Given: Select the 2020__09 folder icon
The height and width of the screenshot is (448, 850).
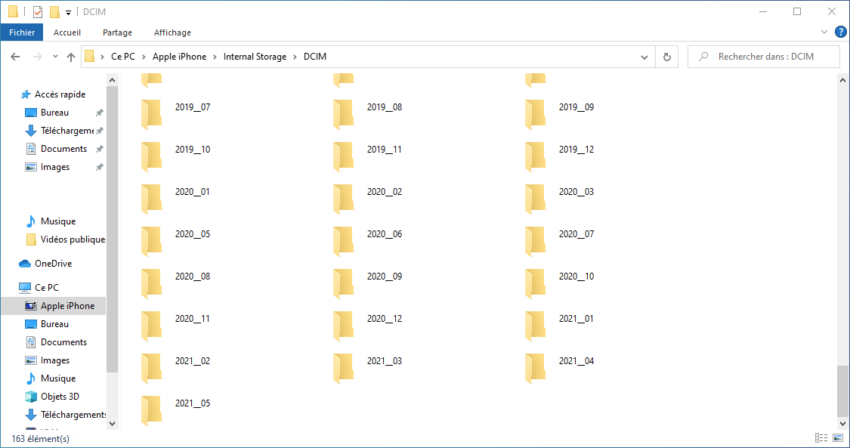Looking at the screenshot, I should pos(343,283).
